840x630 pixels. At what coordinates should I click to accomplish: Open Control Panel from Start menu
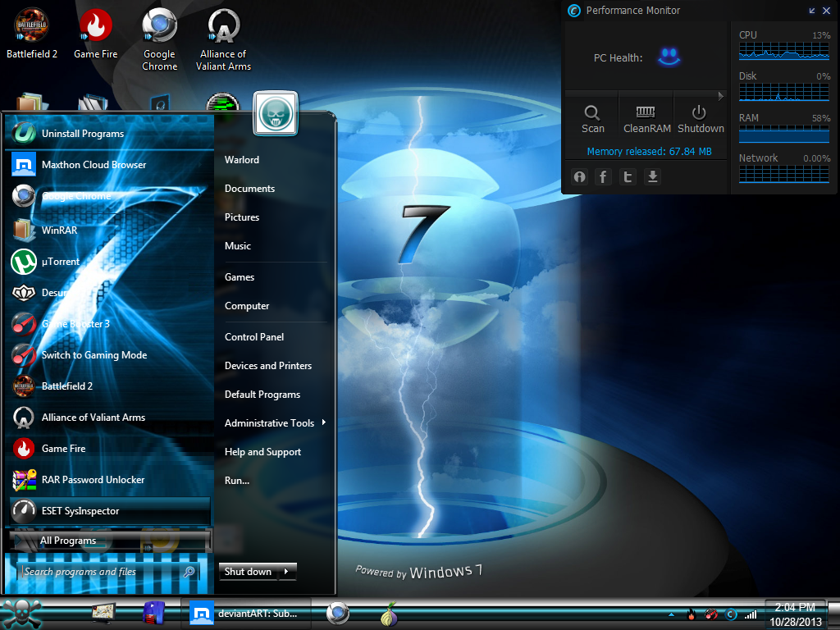coord(254,337)
